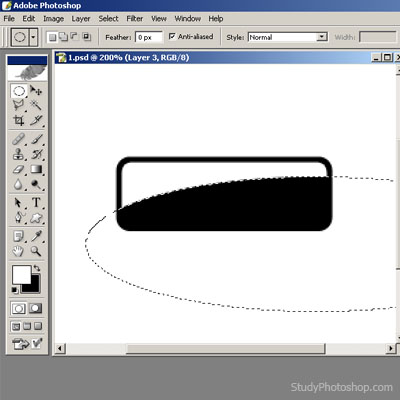Select the Move tool
Screen dimensions: 400x400
36,91
